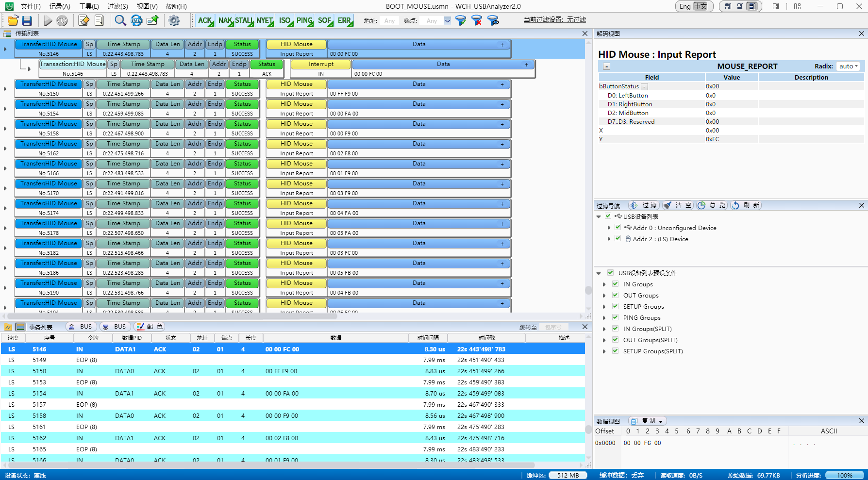The height and width of the screenshot is (480, 868).
Task: Close the 解码视图 panel
Action: (x=862, y=33)
